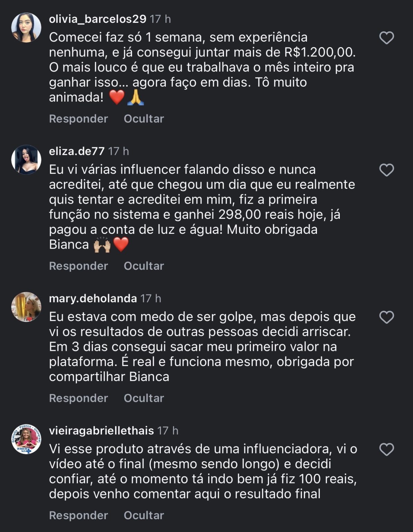
Task: Click Ocultar under vieiragabriellethais's comment
Action: (144, 515)
